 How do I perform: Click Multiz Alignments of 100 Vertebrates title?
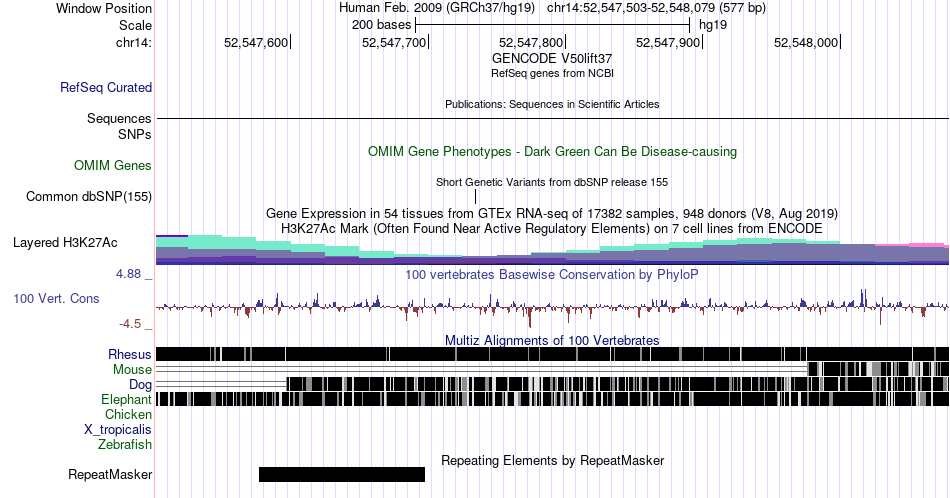click(552, 340)
